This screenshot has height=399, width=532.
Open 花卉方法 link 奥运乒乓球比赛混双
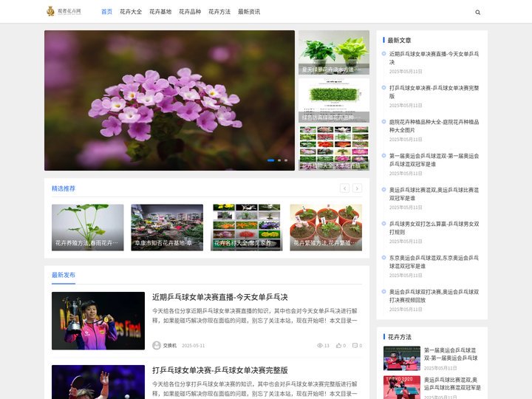click(x=452, y=383)
